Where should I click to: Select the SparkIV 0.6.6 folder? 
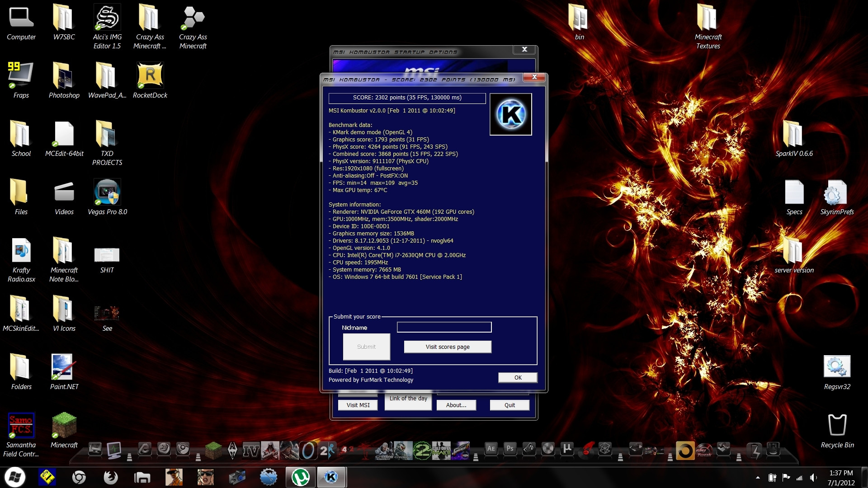coord(794,138)
